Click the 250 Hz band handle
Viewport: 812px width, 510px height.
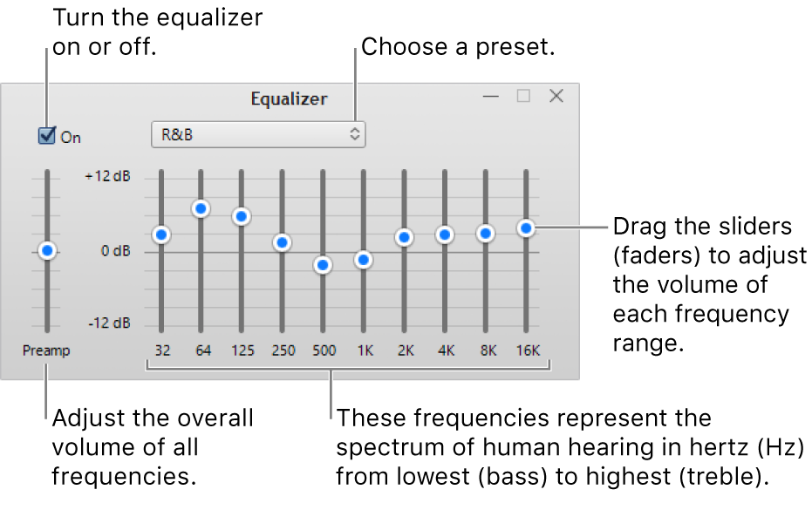283,242
